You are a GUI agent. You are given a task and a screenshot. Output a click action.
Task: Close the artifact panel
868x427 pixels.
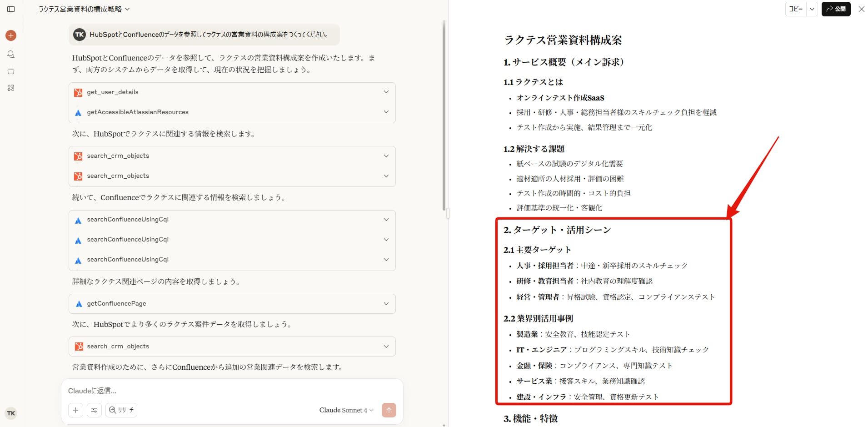[x=861, y=9]
